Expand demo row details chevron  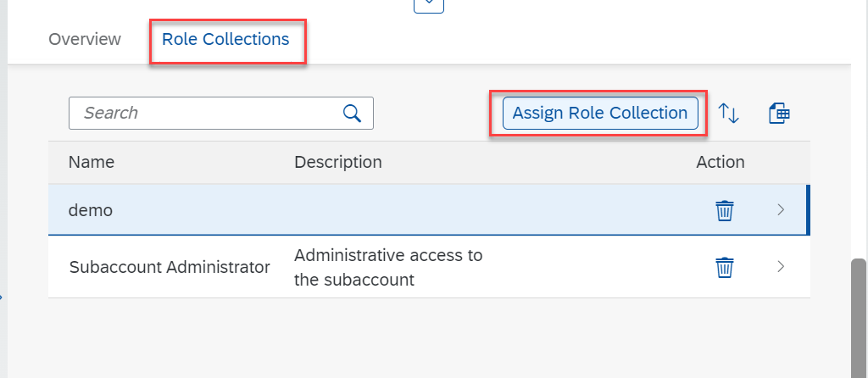pos(781,210)
